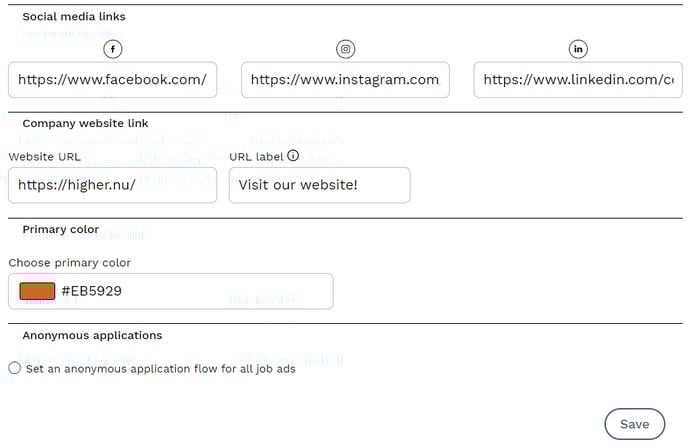Click the Instagram icon

[x=345, y=49]
